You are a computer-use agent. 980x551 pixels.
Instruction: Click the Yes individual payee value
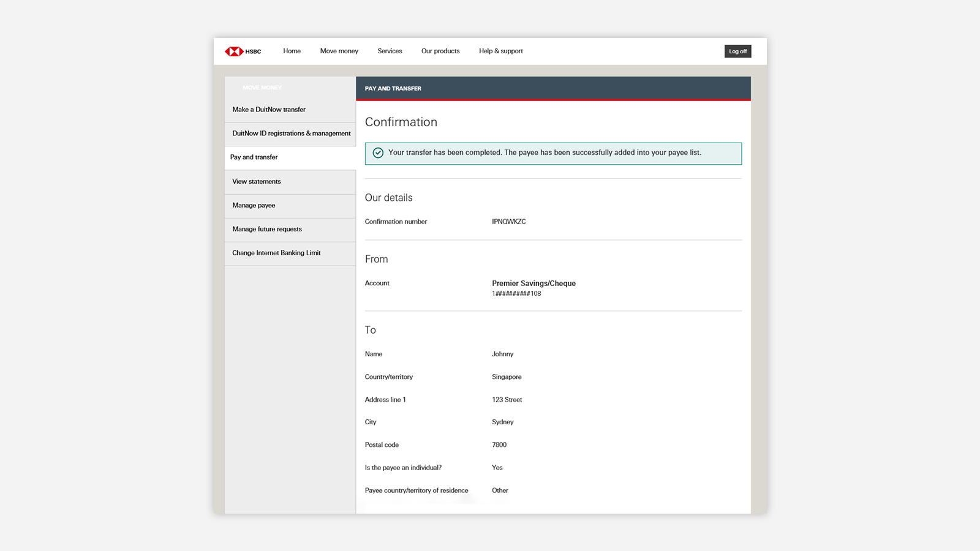click(x=497, y=468)
